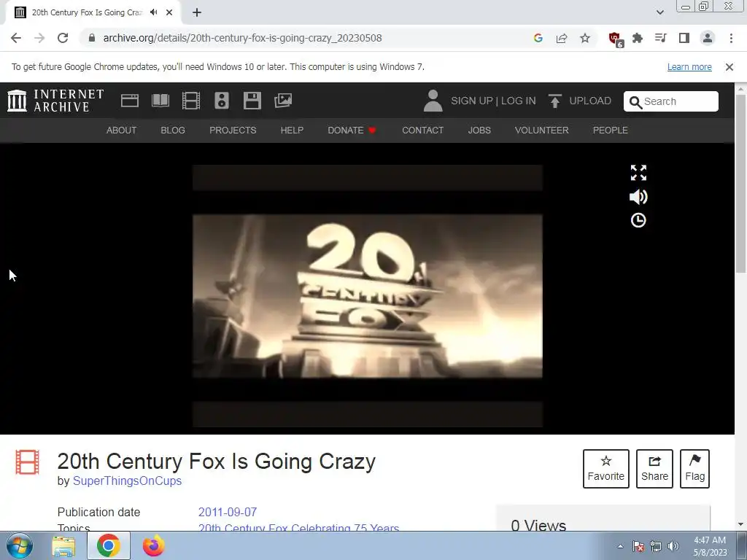Go back with the browser back arrow
Viewport: 747px width, 560px height.
click(16, 38)
